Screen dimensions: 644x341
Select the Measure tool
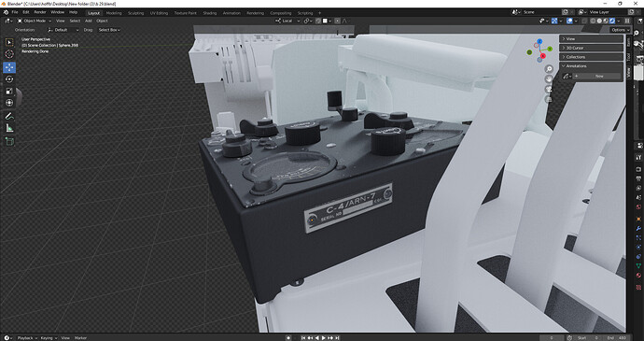point(9,128)
